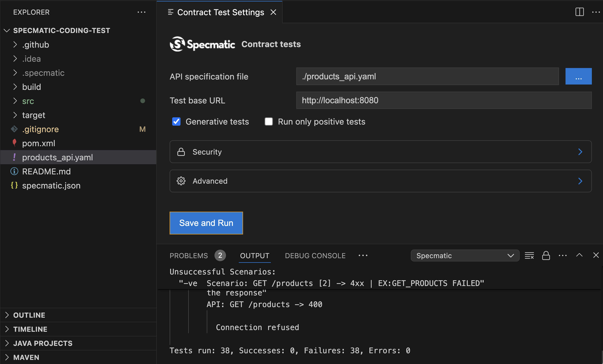Viewport: 603px width, 364px height.
Task: Maximize the output panel with the up chevron
Action: coord(579,255)
